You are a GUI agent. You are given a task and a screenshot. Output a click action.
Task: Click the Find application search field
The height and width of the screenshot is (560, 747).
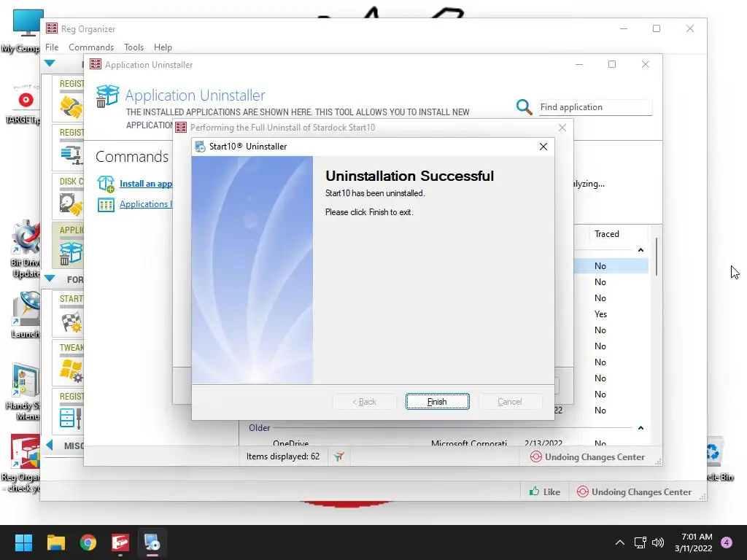[595, 107]
